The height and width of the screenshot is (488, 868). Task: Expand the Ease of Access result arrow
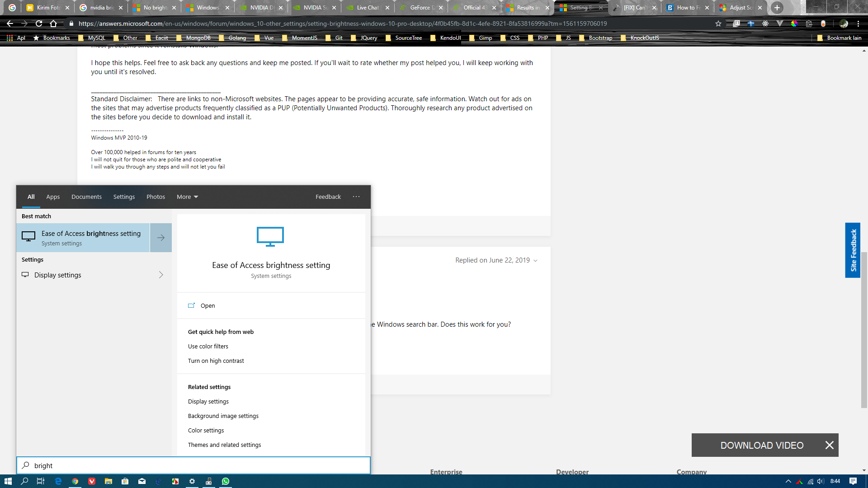click(161, 238)
